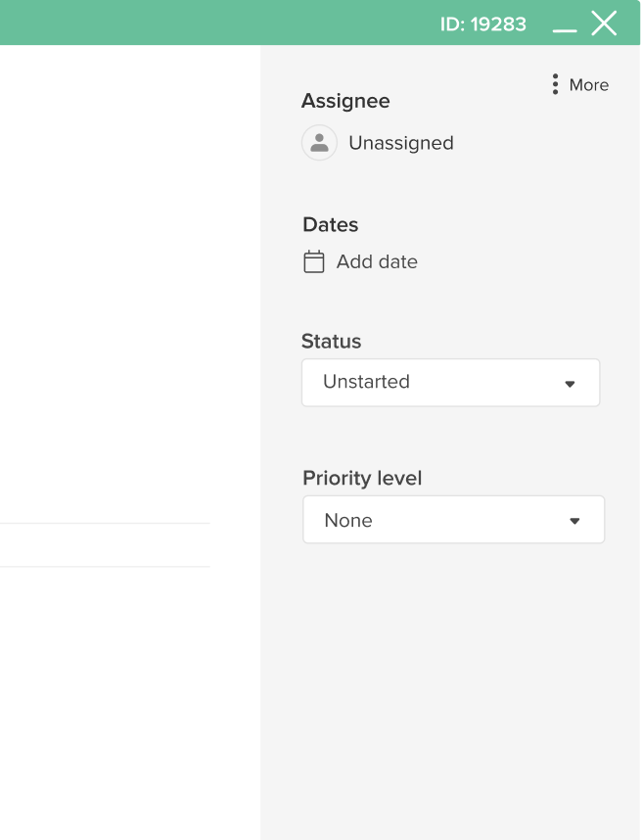
Task: Click the calendar icon under Dates
Action: click(x=314, y=261)
